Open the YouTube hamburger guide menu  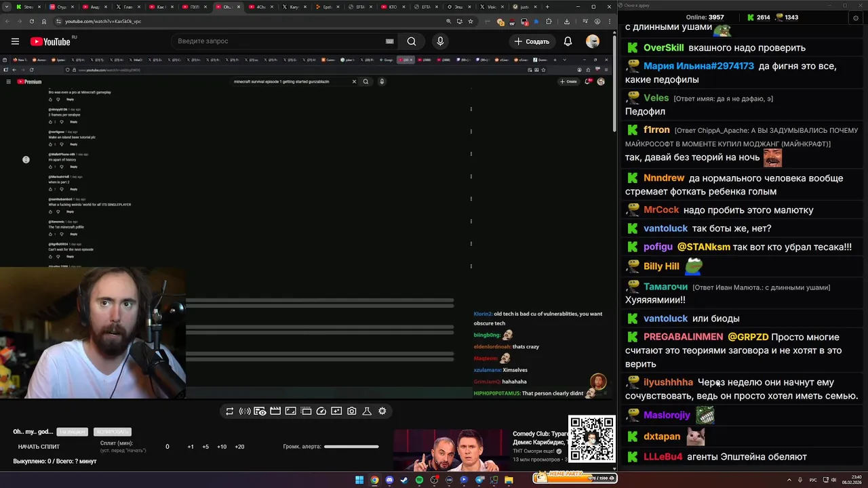[x=15, y=41]
